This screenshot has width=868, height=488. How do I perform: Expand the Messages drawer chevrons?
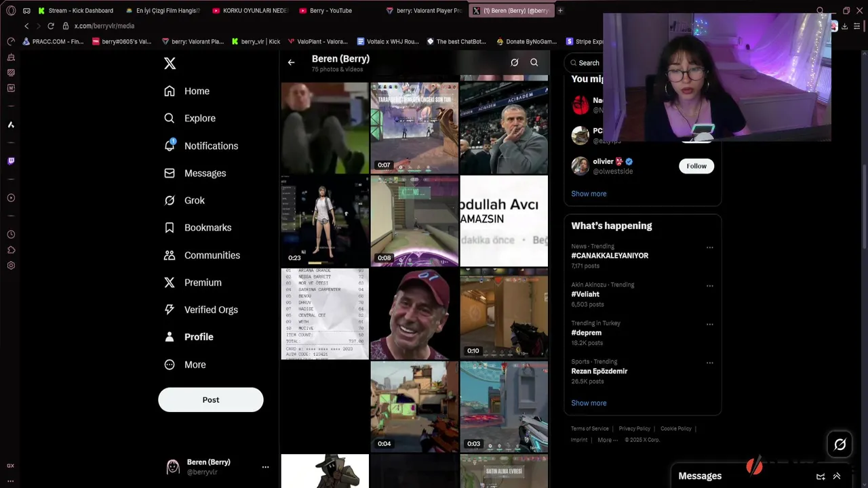pyautogui.click(x=837, y=476)
